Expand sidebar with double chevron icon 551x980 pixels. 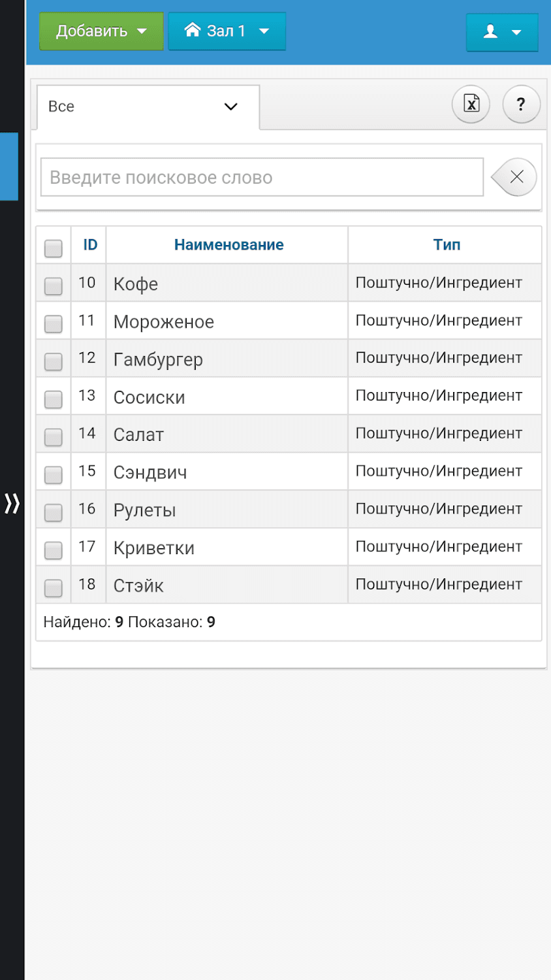[12, 504]
